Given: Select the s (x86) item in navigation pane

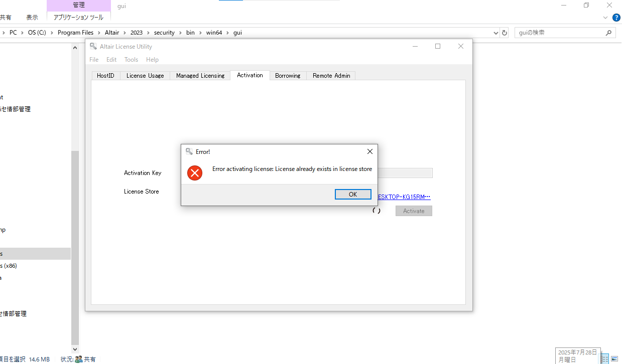Looking at the screenshot, I should point(9,266).
